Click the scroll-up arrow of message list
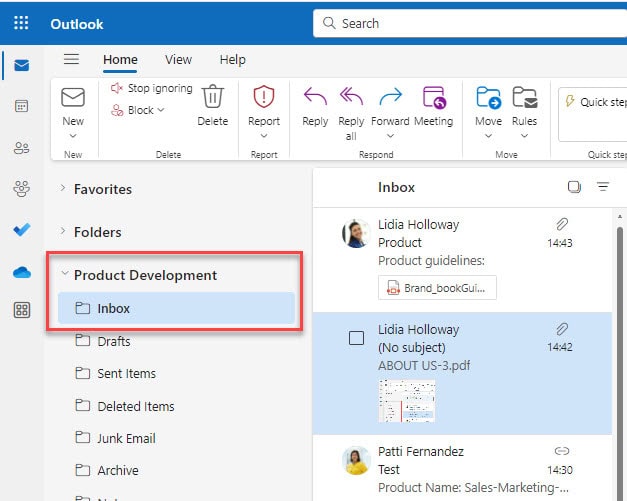 coord(619,217)
